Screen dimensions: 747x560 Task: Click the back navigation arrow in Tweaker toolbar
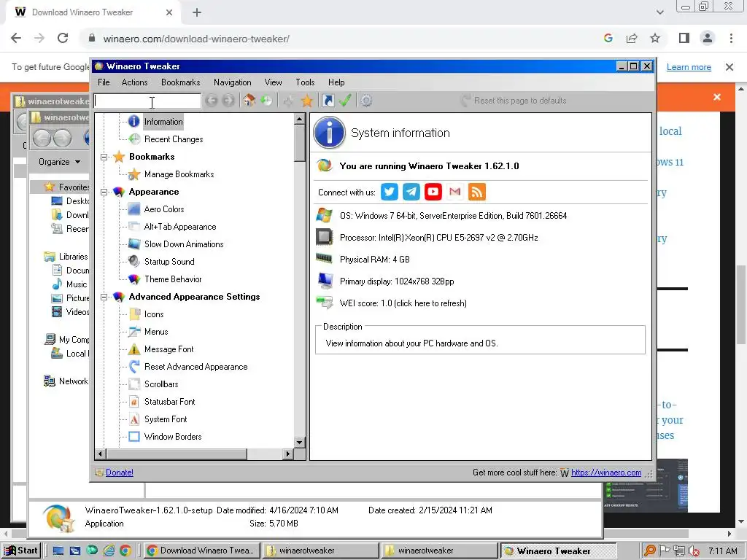[x=212, y=101]
